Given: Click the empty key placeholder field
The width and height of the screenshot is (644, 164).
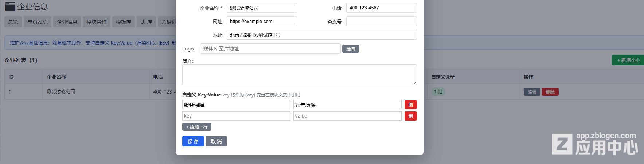Looking at the screenshot, I should point(236,116).
